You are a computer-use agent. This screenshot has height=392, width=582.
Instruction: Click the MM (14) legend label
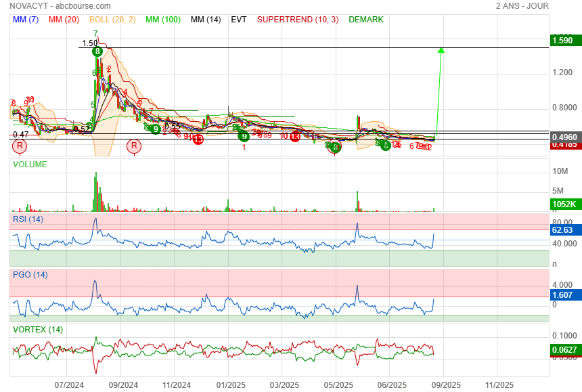pyautogui.click(x=206, y=20)
